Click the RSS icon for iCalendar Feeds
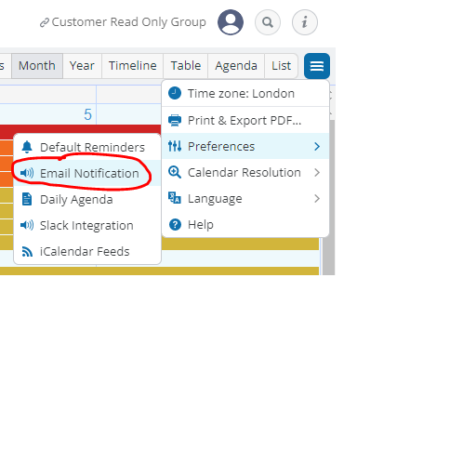The image size is (476, 463). 27,251
